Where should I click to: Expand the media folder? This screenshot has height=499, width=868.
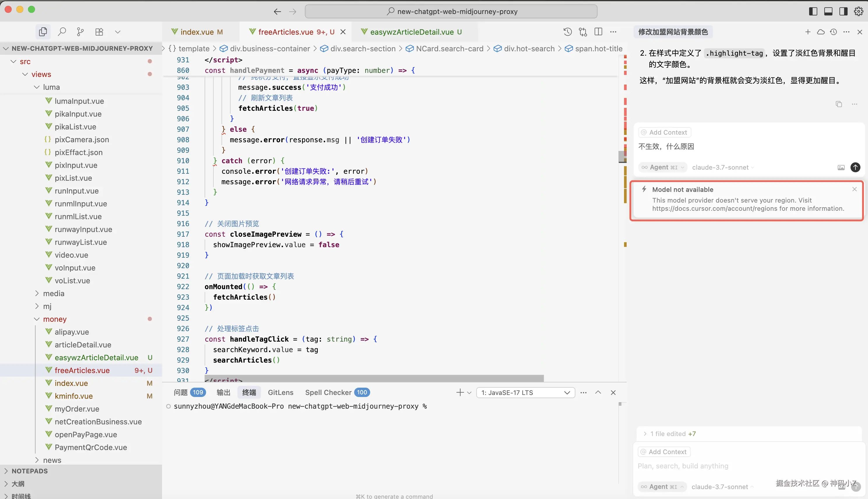coord(53,294)
